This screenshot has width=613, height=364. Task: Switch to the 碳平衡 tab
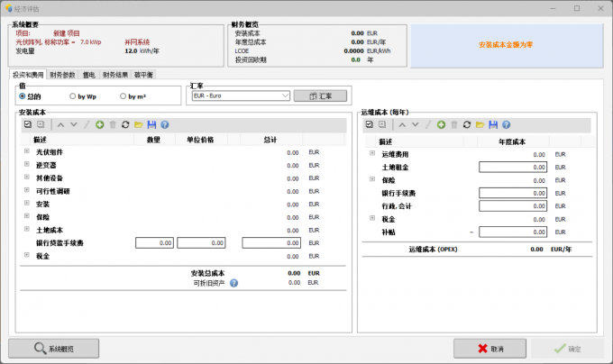[x=143, y=75]
